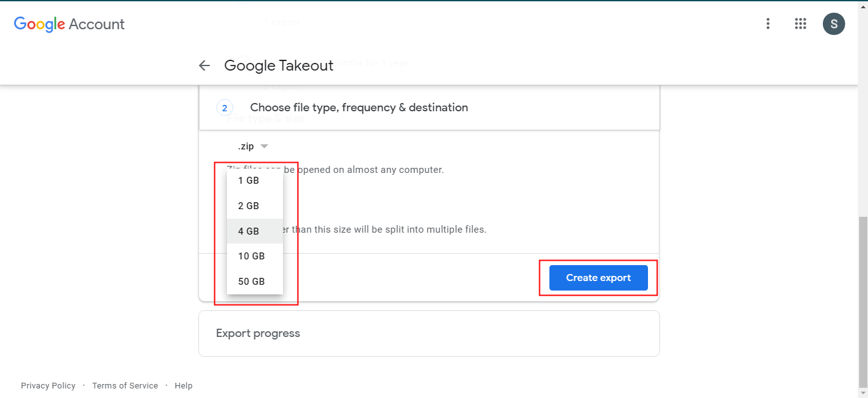Click the step 2 number circle
The image size is (868, 398).
click(x=224, y=108)
